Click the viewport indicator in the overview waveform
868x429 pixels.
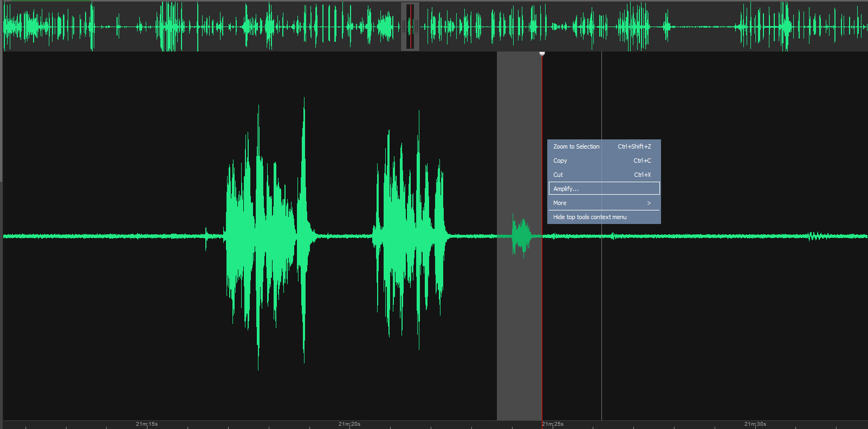[x=410, y=27]
